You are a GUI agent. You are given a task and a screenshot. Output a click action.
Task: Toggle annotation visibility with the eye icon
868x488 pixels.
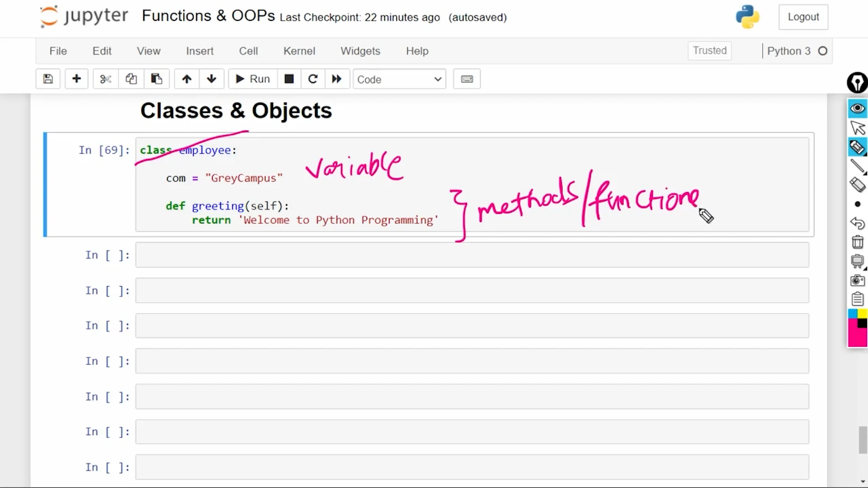tap(857, 108)
